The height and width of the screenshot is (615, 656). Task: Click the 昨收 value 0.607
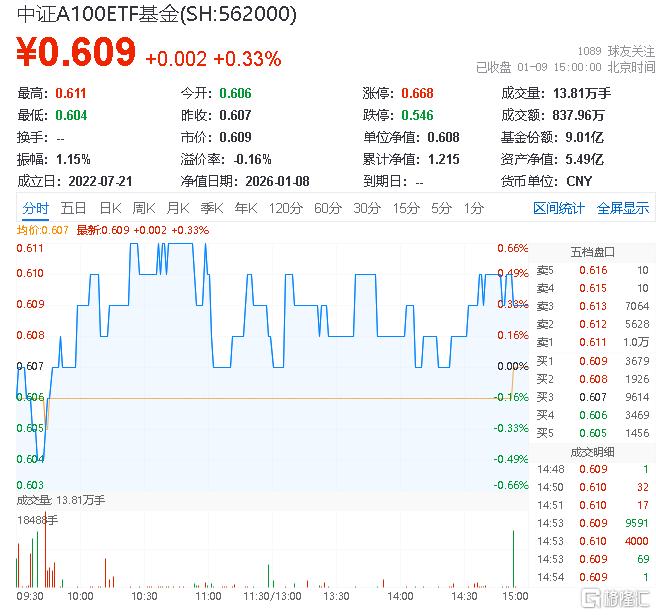coord(236,115)
